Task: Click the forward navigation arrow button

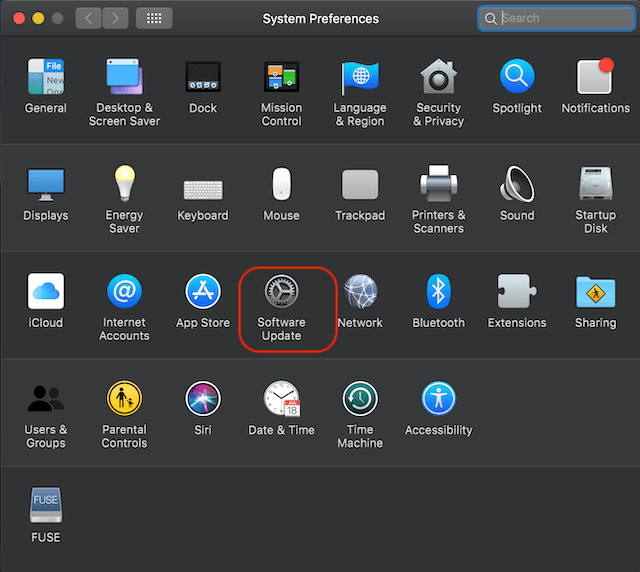Action: (x=115, y=18)
